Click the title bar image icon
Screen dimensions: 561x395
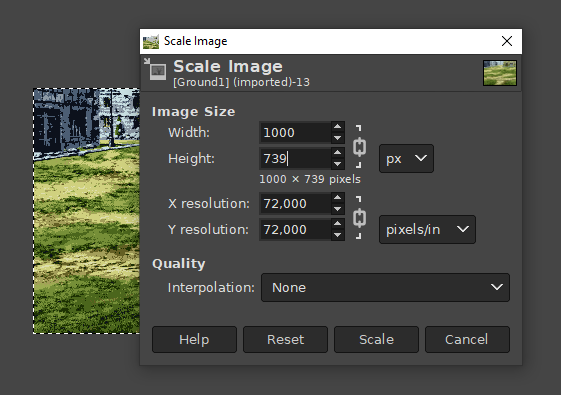pyautogui.click(x=151, y=42)
